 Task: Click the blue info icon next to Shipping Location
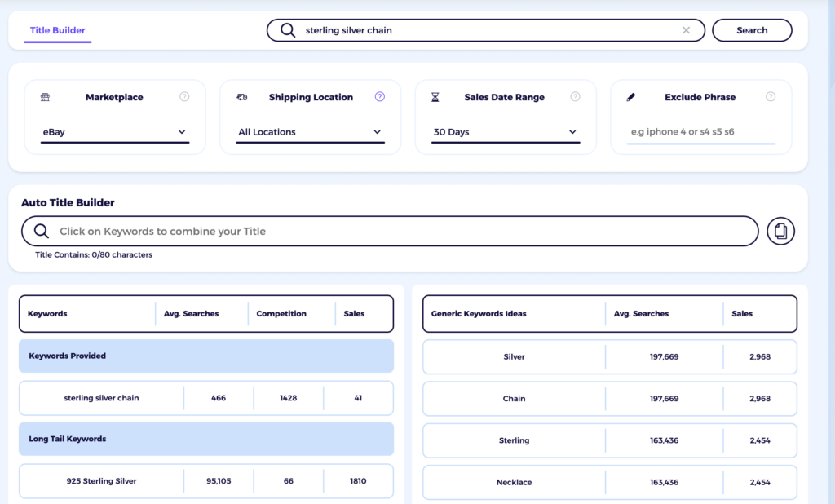380,96
